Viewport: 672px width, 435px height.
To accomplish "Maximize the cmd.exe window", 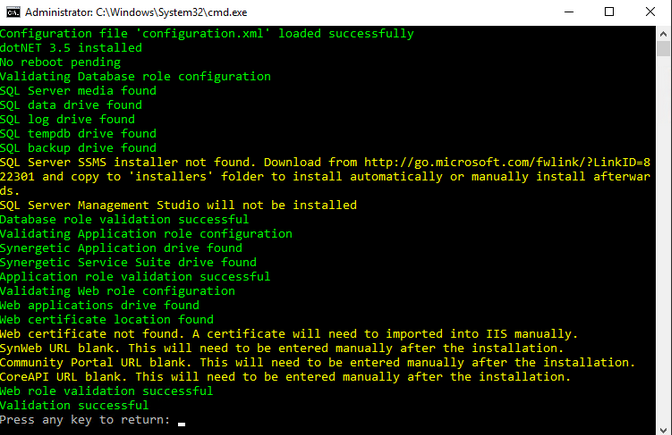I will click(609, 12).
